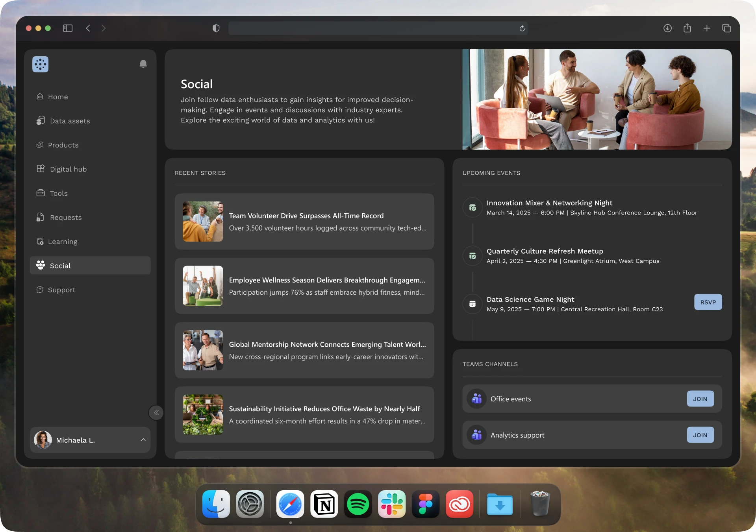Open the Sustainability Initiative story thumbnail
The image size is (756, 532).
(203, 414)
